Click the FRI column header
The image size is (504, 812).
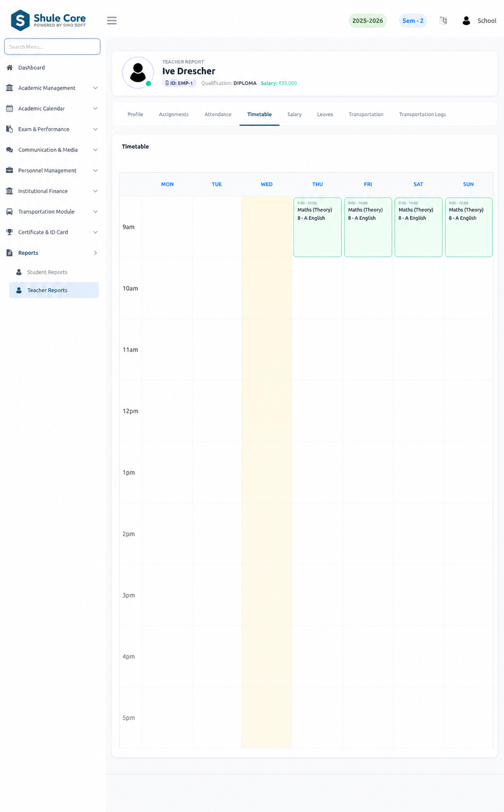pos(368,184)
